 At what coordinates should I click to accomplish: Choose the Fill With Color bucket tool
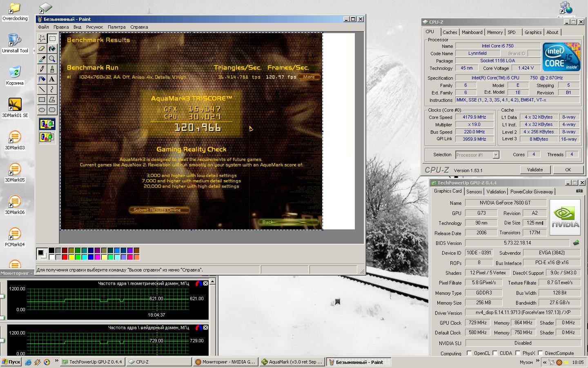pyautogui.click(x=52, y=49)
